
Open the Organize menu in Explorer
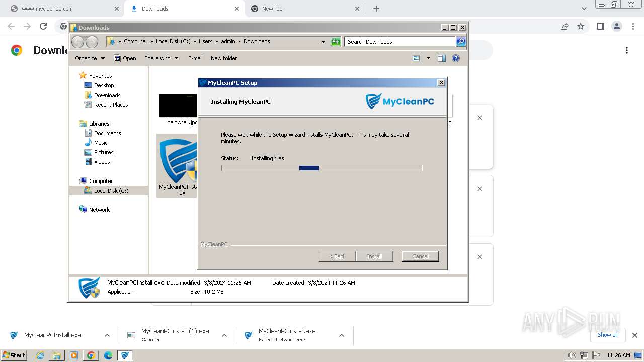pyautogui.click(x=90, y=58)
